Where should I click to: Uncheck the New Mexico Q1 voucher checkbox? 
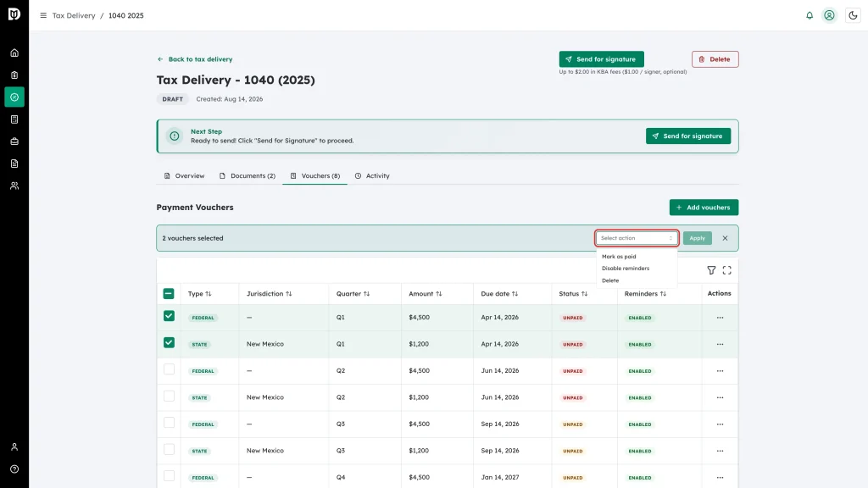[169, 342]
